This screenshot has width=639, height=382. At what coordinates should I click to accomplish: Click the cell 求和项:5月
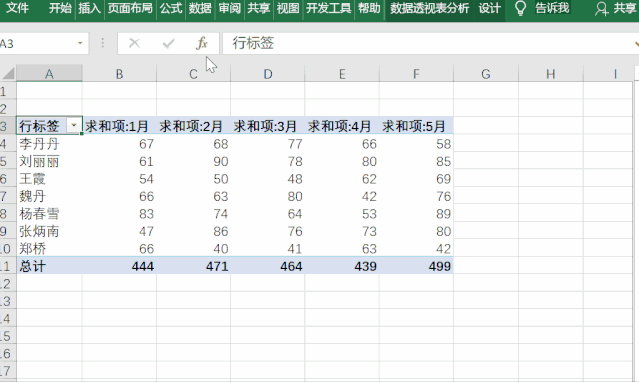(x=416, y=126)
